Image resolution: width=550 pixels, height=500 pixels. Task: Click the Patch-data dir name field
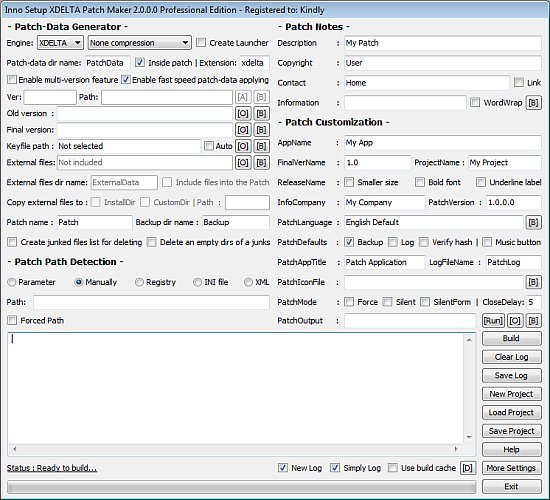coord(107,63)
